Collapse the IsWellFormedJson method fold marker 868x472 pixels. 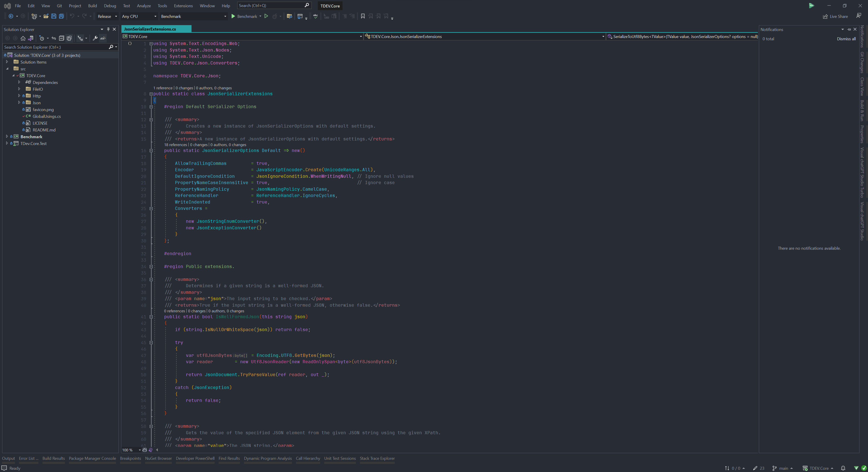click(151, 317)
